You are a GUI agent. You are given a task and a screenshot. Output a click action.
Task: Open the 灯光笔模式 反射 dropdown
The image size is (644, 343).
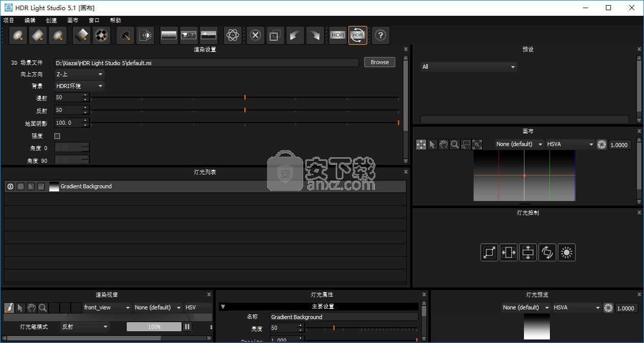point(84,327)
